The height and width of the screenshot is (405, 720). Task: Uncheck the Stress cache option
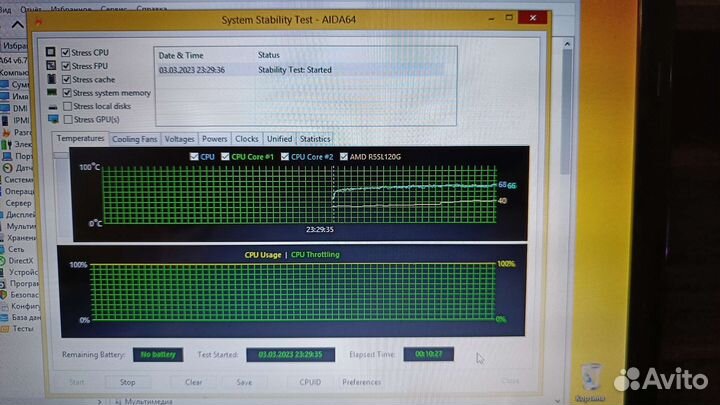click(x=67, y=79)
